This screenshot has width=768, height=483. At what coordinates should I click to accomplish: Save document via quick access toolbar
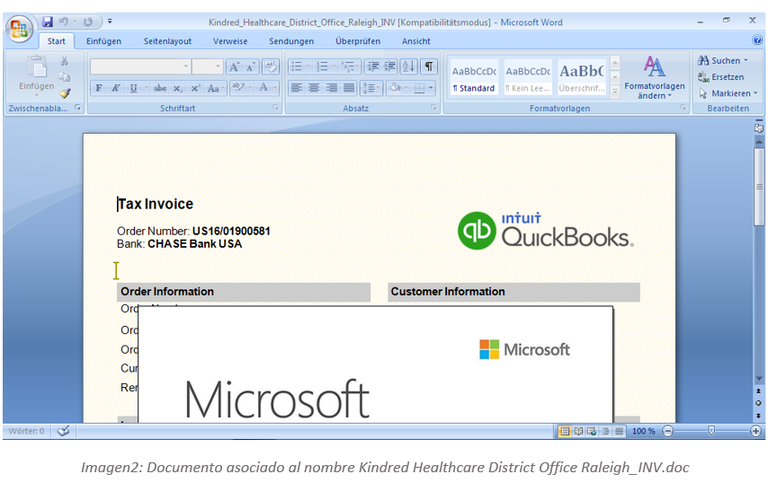(48, 22)
